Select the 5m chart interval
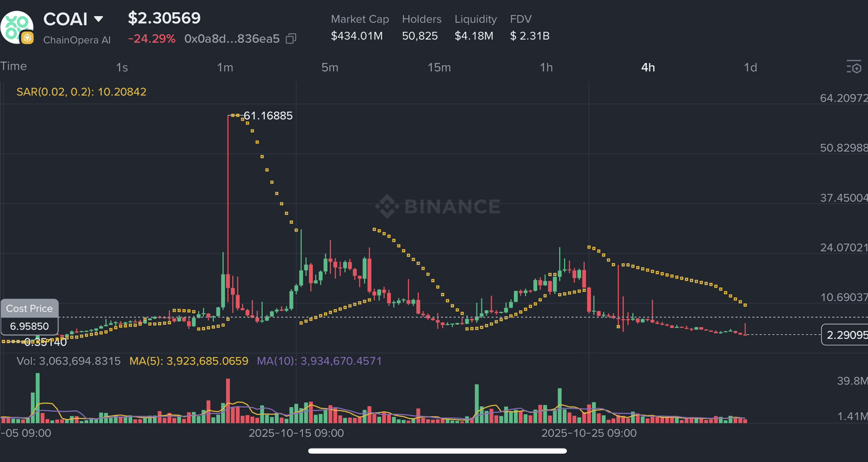This screenshot has height=462, width=868. point(330,68)
